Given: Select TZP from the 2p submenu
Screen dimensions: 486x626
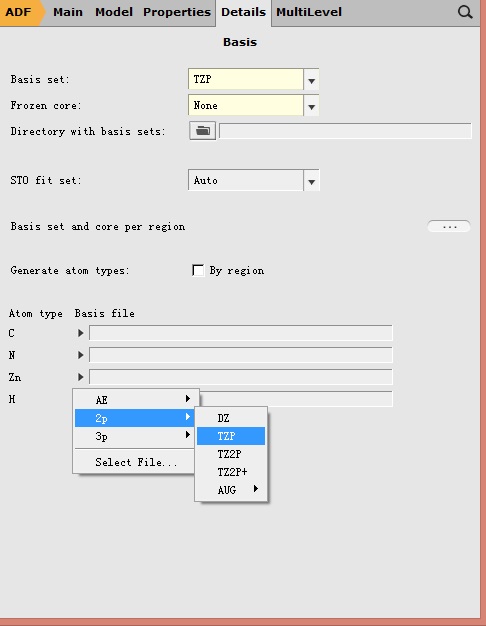Looking at the screenshot, I should tap(231, 436).
